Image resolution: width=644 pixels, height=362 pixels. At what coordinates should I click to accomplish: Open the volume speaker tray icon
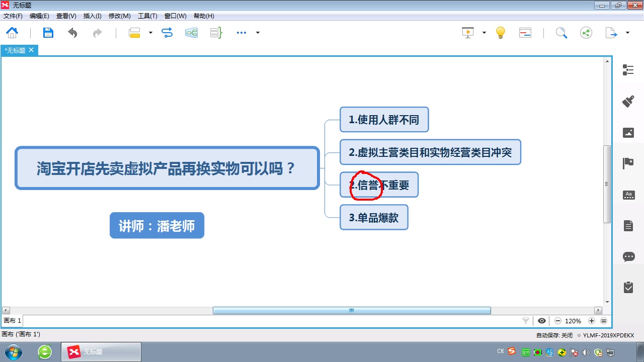pos(586,352)
